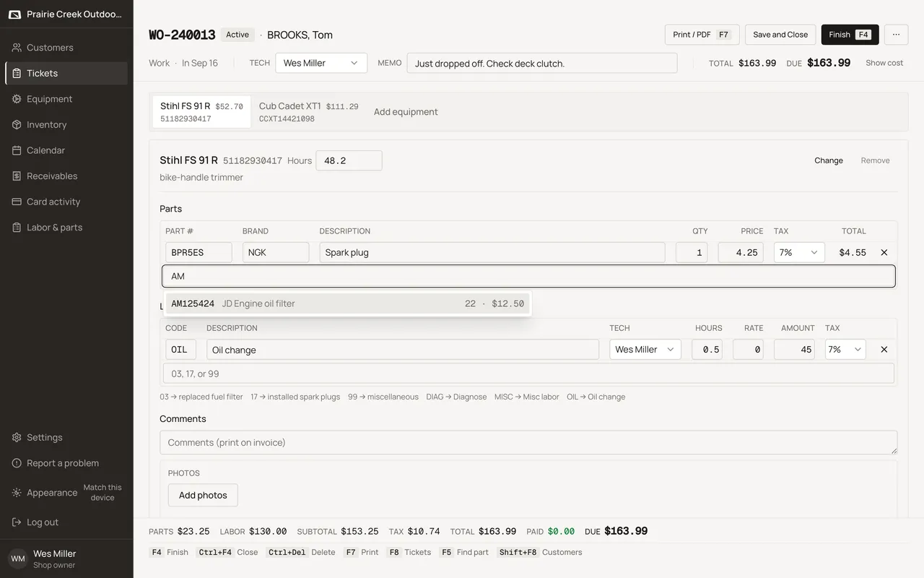The image size is (924, 578).
Task: Click the WM user avatar
Action: pos(18,558)
